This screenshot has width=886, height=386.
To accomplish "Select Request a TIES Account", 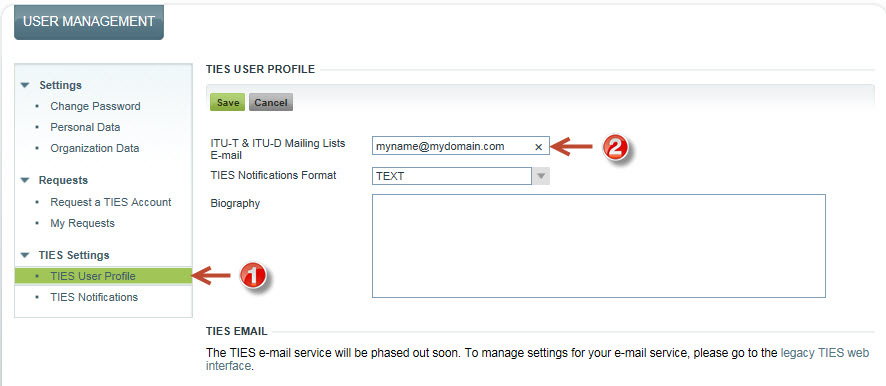I will pos(111,202).
